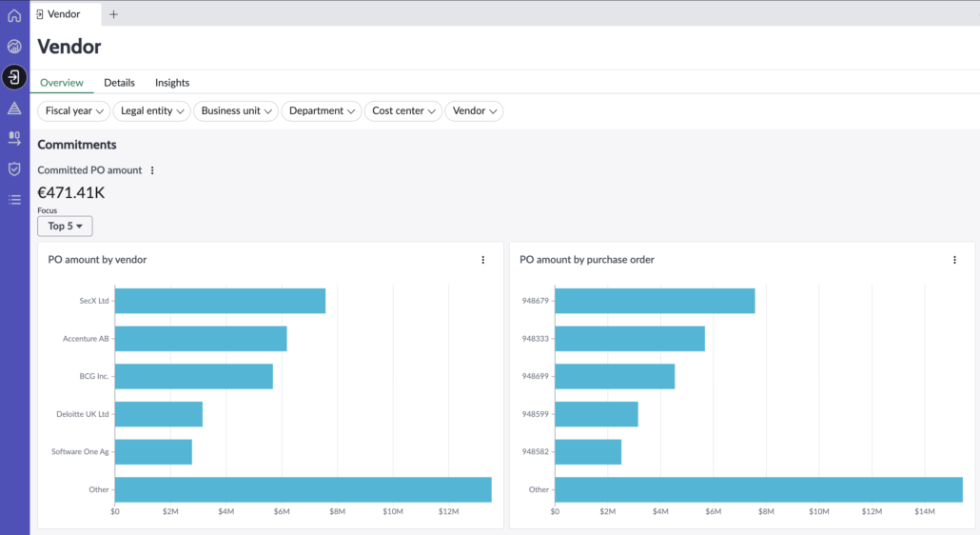Image resolution: width=980 pixels, height=535 pixels.
Task: Expand the Fiscal year filter
Action: (74, 111)
